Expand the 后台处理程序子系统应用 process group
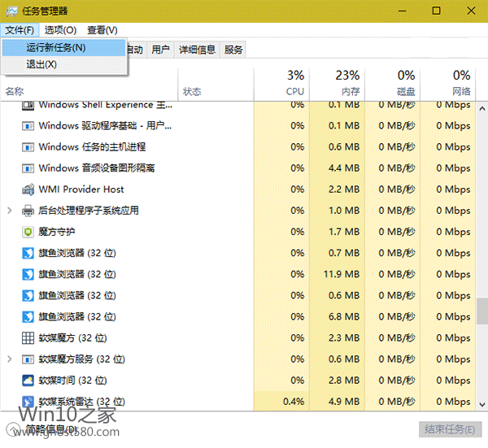This screenshot has width=488, height=448. (x=10, y=211)
